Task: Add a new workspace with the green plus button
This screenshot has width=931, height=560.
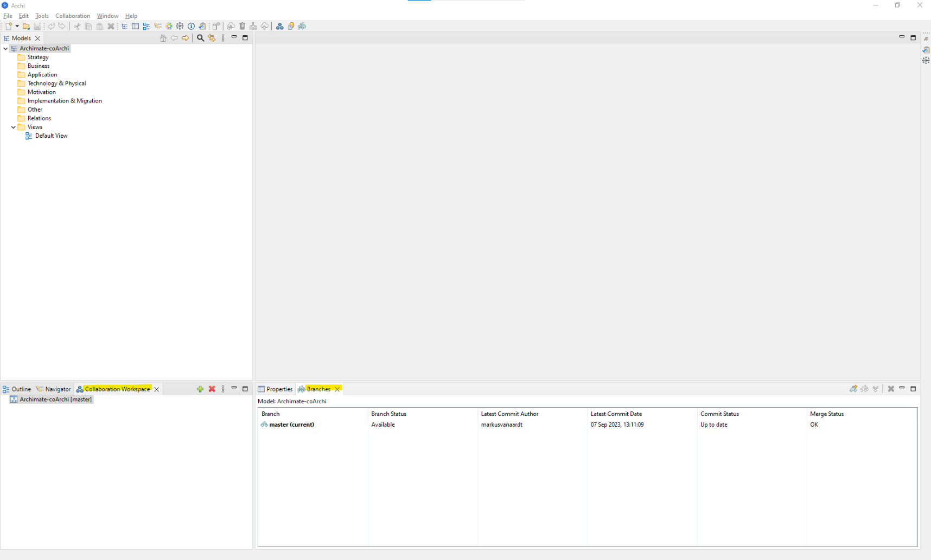Action: coord(200,389)
